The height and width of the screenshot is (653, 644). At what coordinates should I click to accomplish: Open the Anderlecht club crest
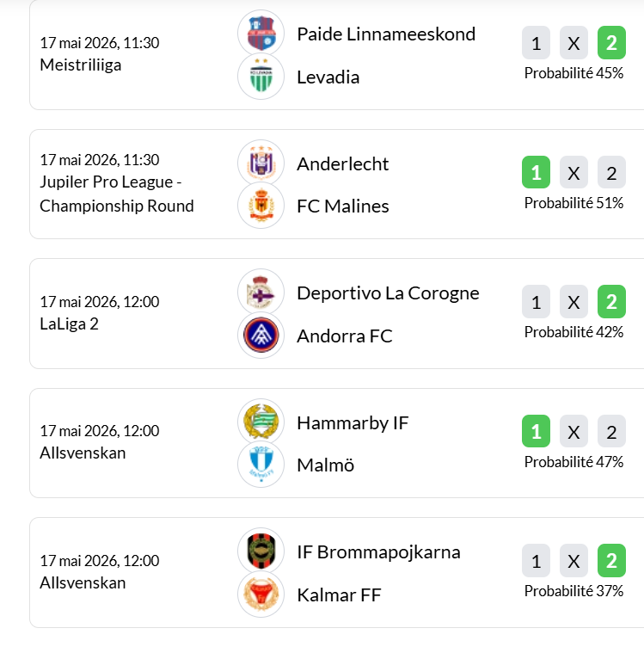tap(261, 163)
